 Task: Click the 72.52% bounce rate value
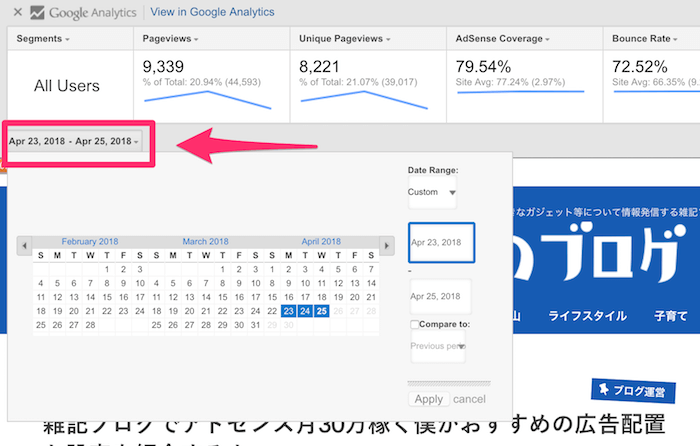click(x=640, y=67)
